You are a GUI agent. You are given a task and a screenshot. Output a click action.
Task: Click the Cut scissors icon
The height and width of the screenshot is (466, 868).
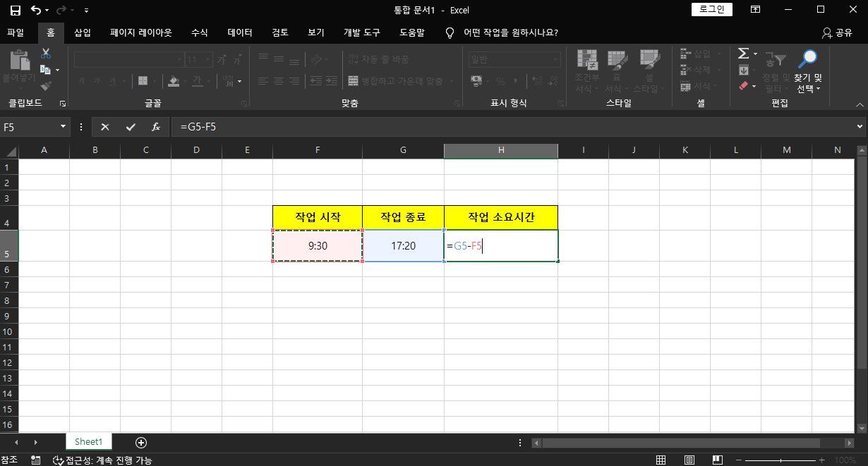(x=46, y=54)
